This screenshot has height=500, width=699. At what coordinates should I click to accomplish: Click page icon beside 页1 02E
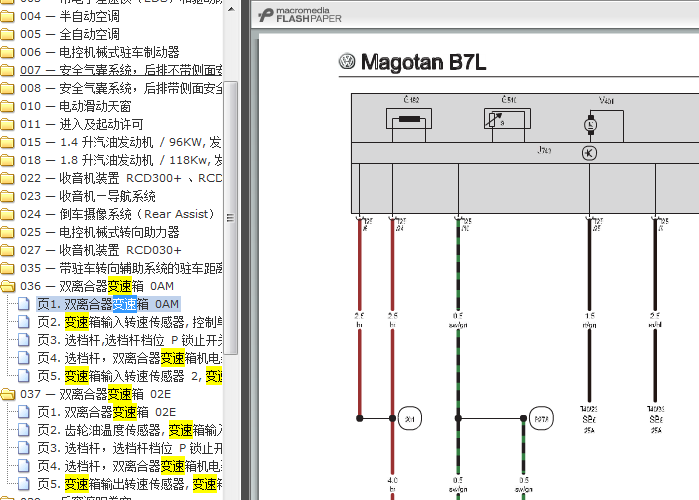click(x=24, y=412)
